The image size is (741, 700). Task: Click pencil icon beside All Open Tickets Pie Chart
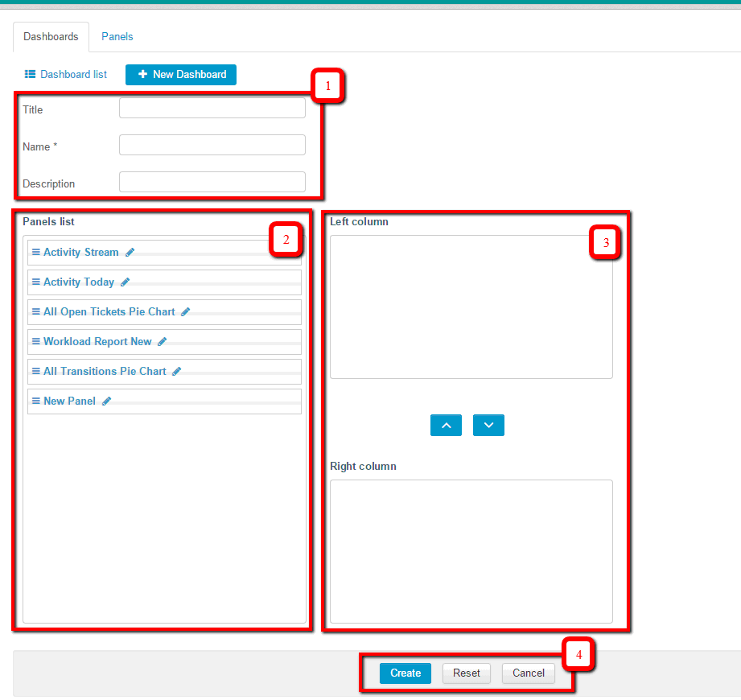point(186,312)
